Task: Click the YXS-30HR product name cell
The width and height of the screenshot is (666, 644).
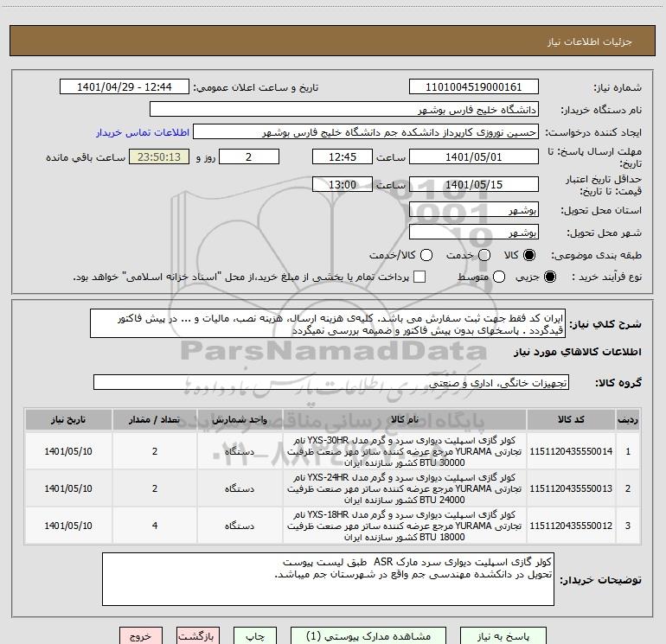Action: click(405, 451)
